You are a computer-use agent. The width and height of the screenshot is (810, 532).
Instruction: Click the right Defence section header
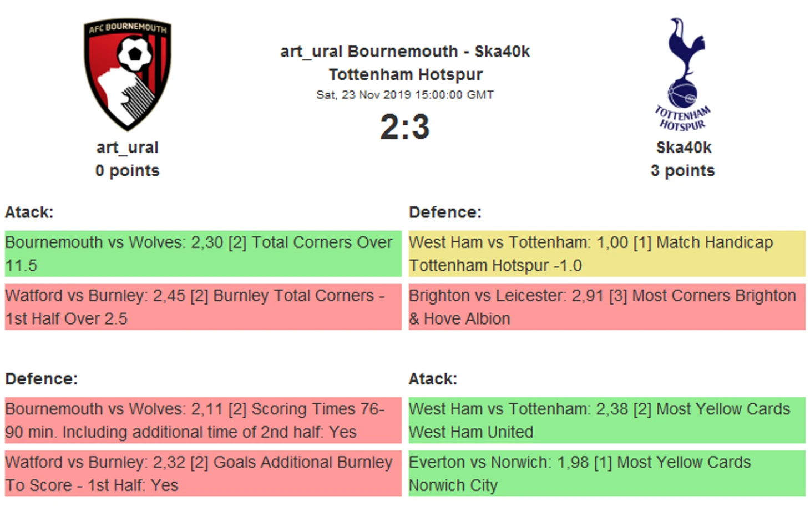445,212
